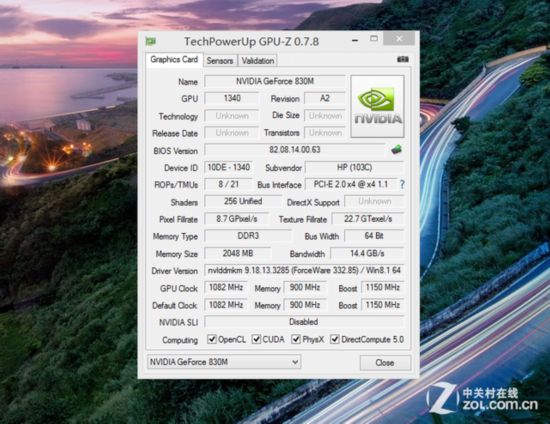Open the Bus Interface question mark help

click(x=402, y=184)
